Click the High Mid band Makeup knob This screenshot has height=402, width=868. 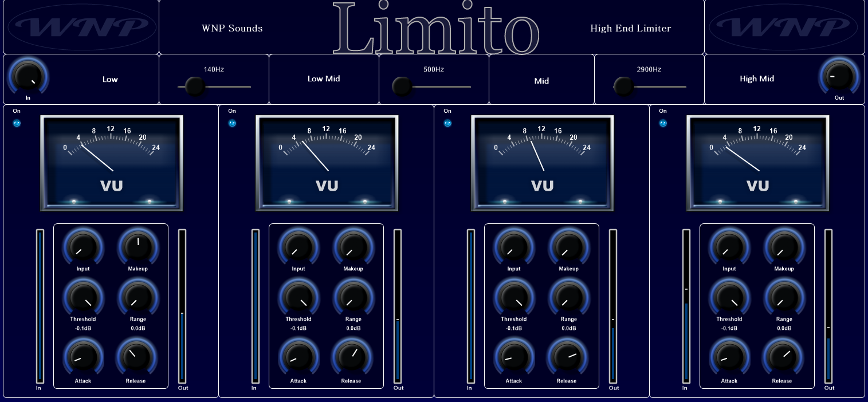784,246
